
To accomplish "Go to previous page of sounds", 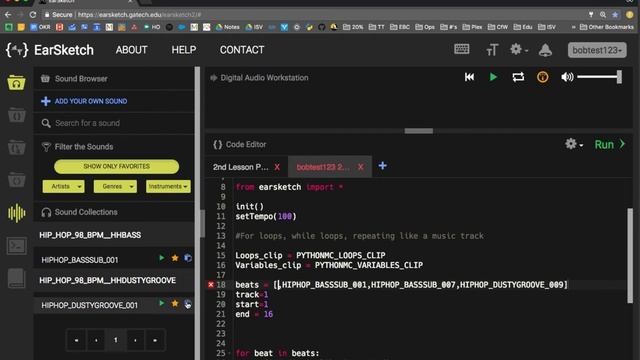I will pos(96,340).
